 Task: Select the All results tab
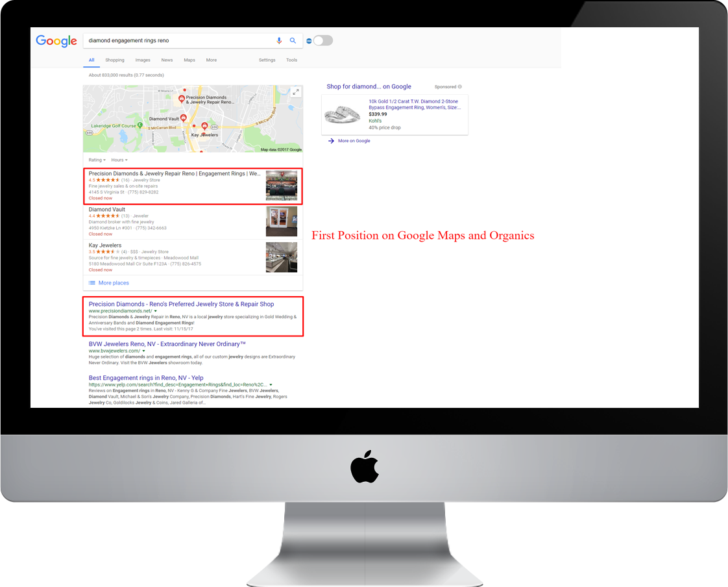tap(91, 60)
